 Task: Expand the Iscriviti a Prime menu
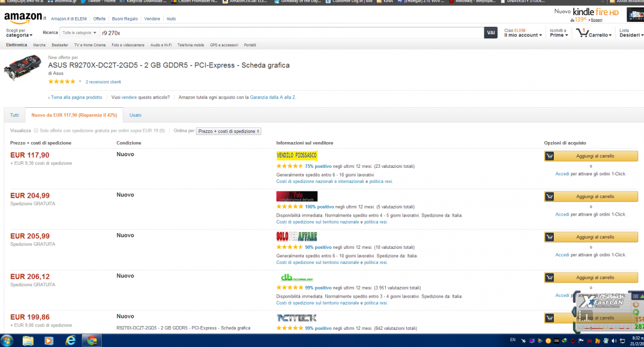559,33
